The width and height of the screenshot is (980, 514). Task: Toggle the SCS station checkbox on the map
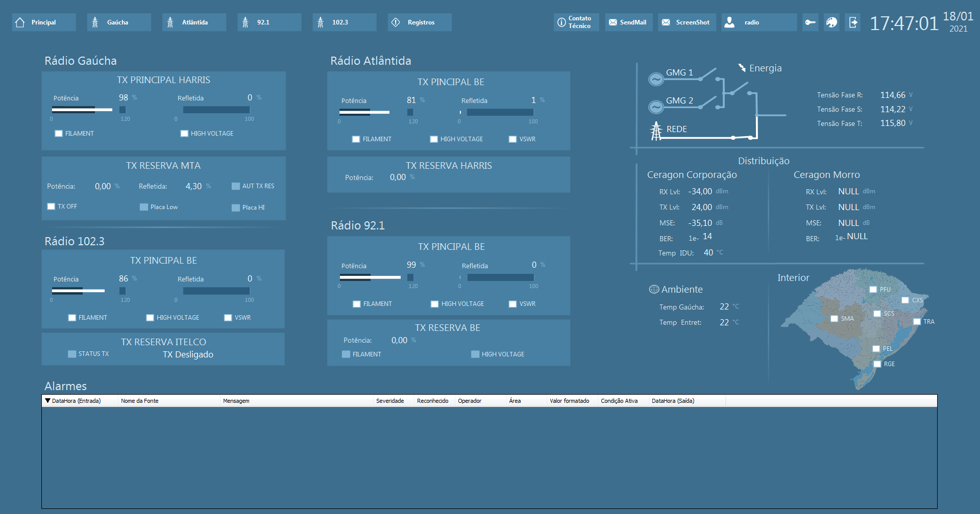[877, 314]
